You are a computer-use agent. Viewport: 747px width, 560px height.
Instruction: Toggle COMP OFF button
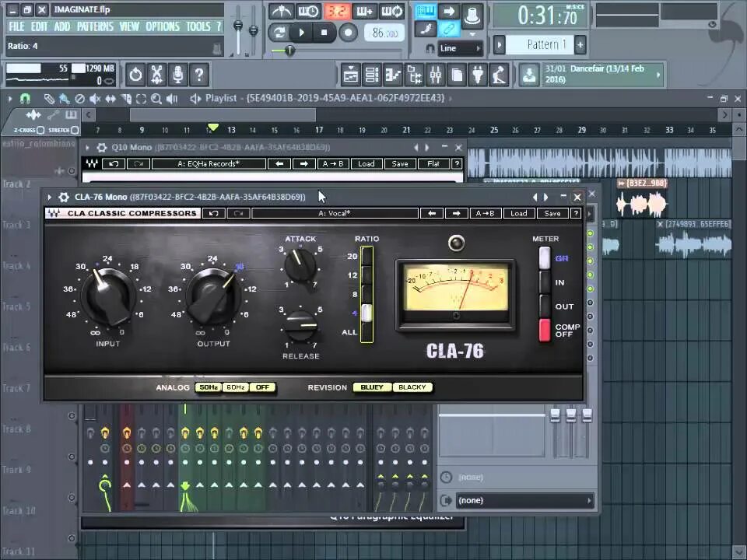[x=545, y=330]
